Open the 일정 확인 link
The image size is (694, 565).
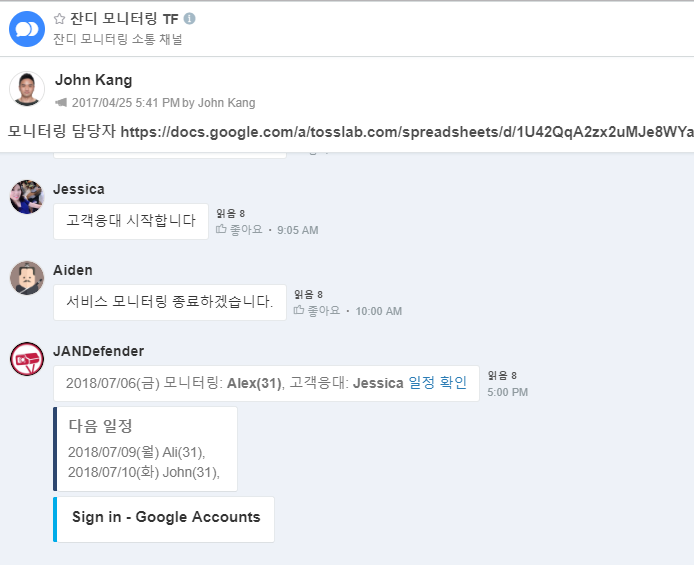pyautogui.click(x=437, y=383)
